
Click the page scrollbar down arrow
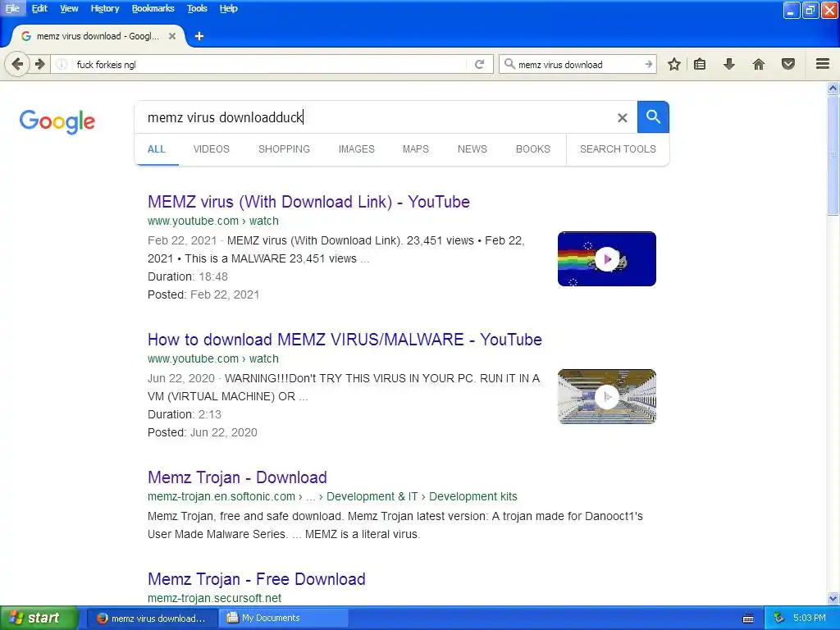[833, 598]
